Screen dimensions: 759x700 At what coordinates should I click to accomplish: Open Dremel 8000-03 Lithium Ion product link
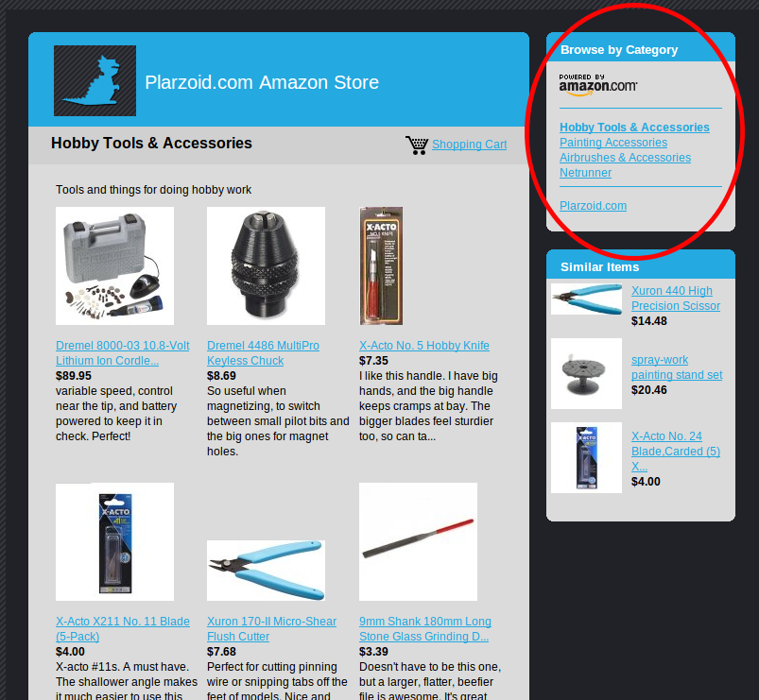click(123, 352)
